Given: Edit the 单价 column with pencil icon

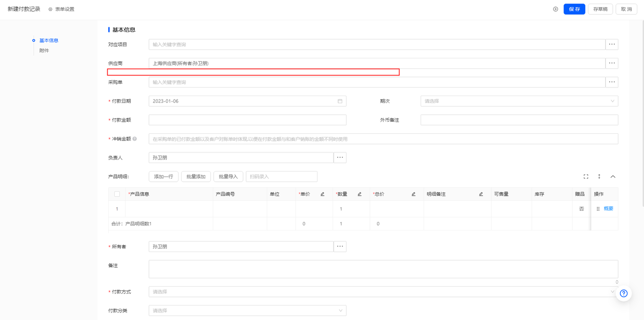Looking at the screenshot, I should (x=323, y=194).
